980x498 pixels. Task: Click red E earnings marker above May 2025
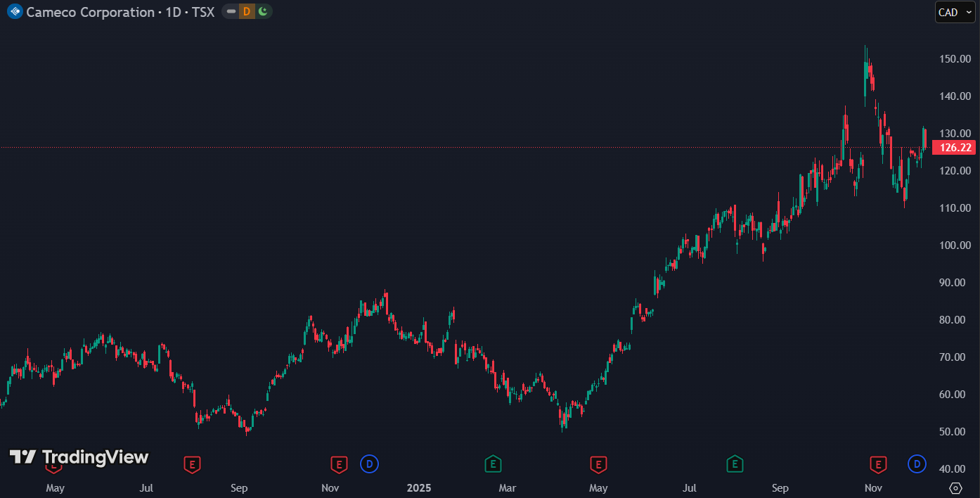click(x=598, y=464)
